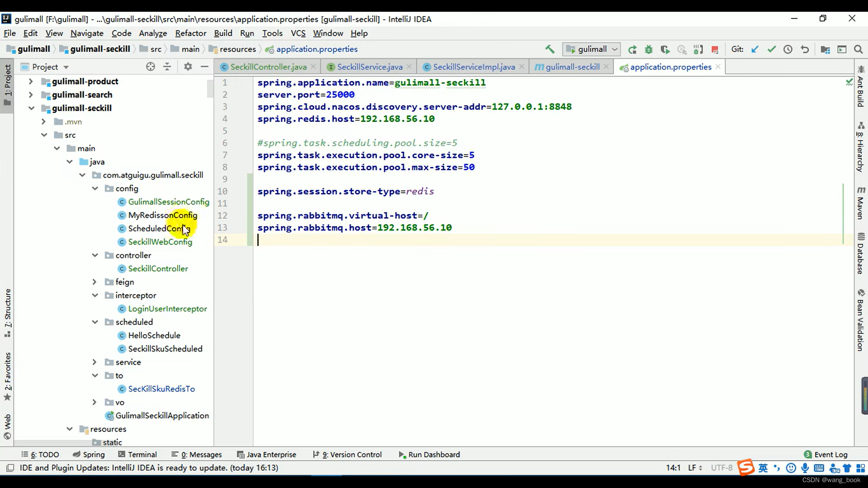
Task: Open SeckillController.java tab
Action: click(x=268, y=67)
